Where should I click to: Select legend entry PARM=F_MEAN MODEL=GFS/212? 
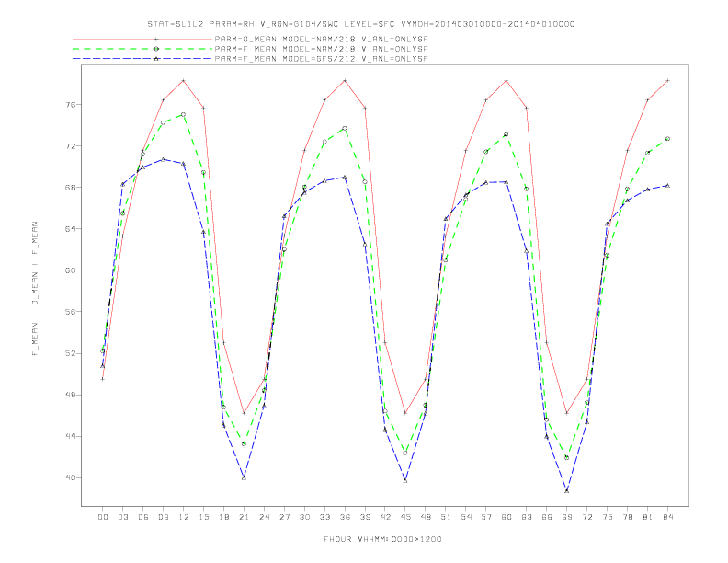click(321, 59)
